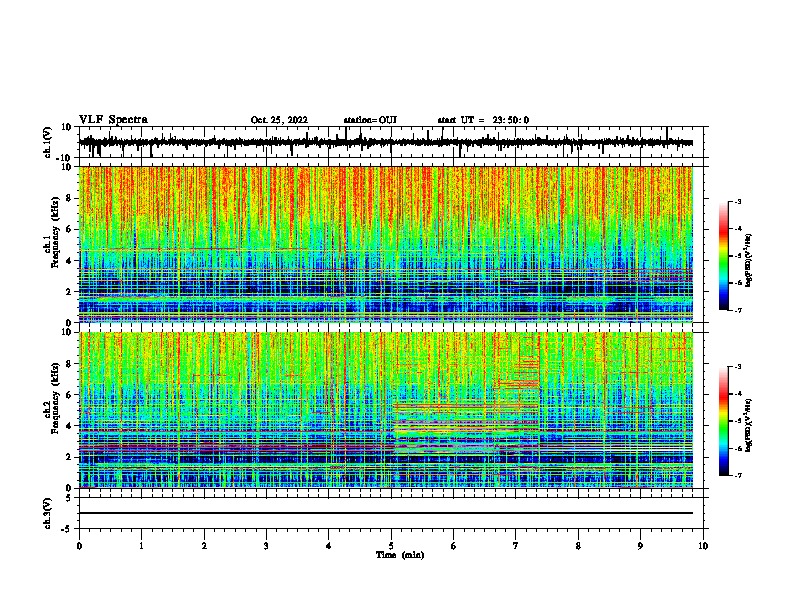The width and height of the screenshot is (792, 612).
Task: Click time axis tick label "7"
Action: pyautogui.click(x=516, y=546)
